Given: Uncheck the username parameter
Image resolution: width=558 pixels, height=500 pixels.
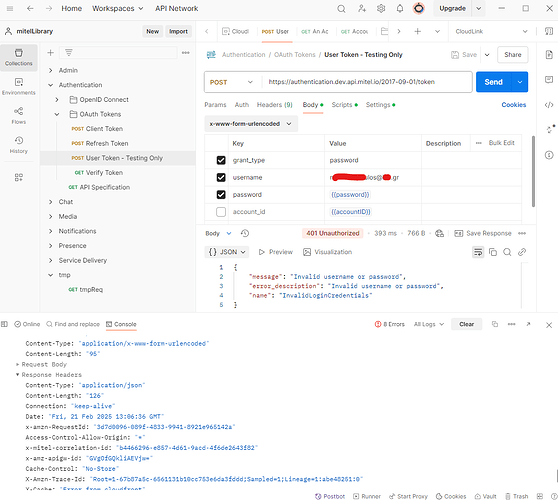Looking at the screenshot, I should pos(221,177).
